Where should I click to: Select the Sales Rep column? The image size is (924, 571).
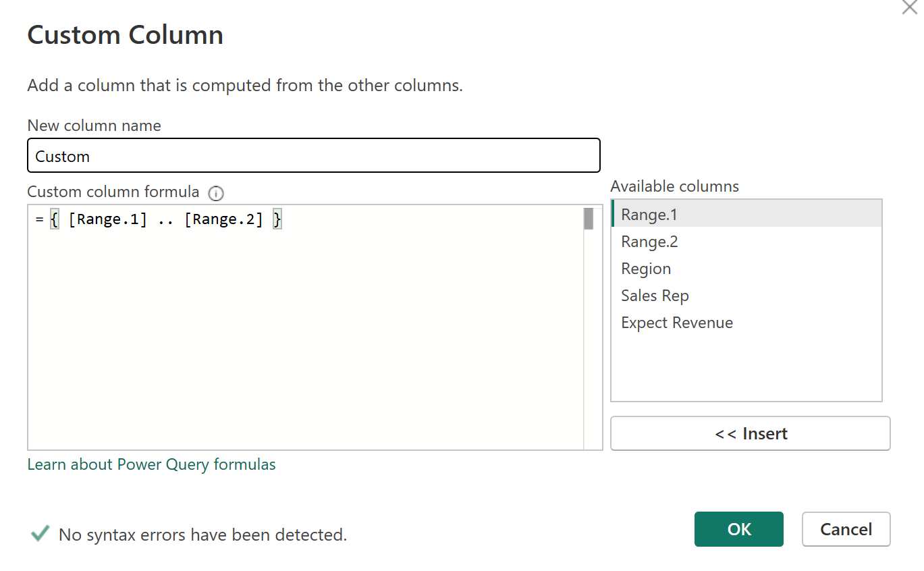pos(655,296)
